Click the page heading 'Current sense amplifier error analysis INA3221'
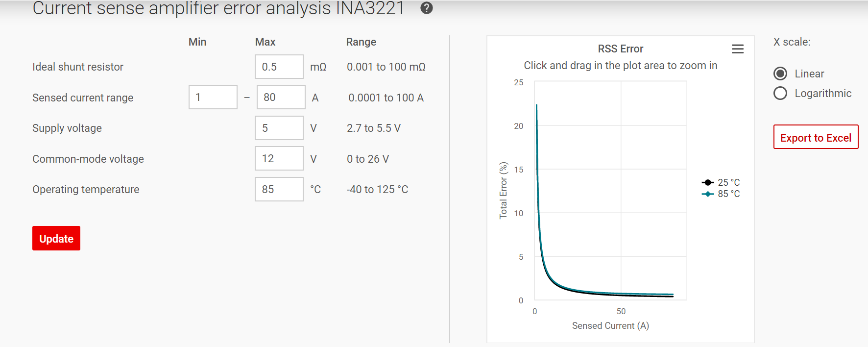 [218, 8]
